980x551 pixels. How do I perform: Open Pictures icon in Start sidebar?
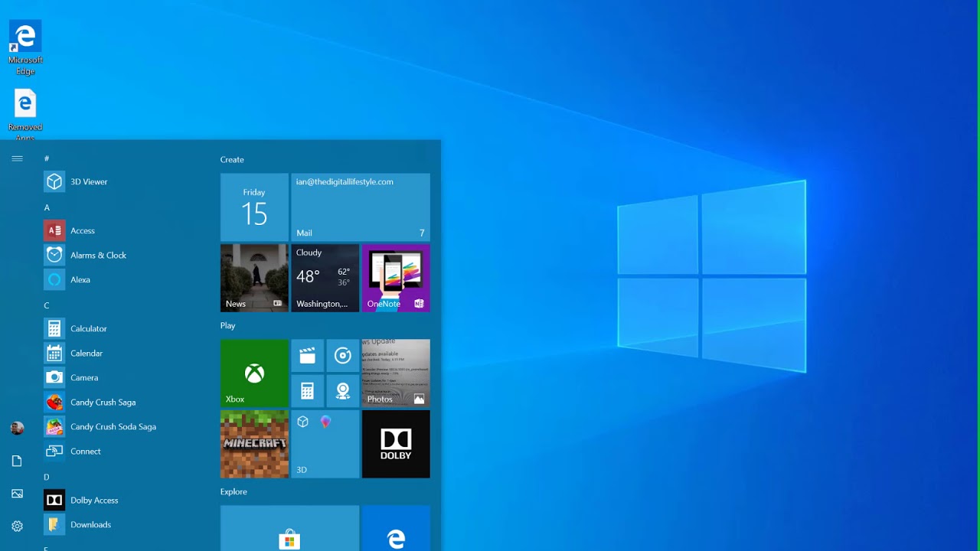17,494
